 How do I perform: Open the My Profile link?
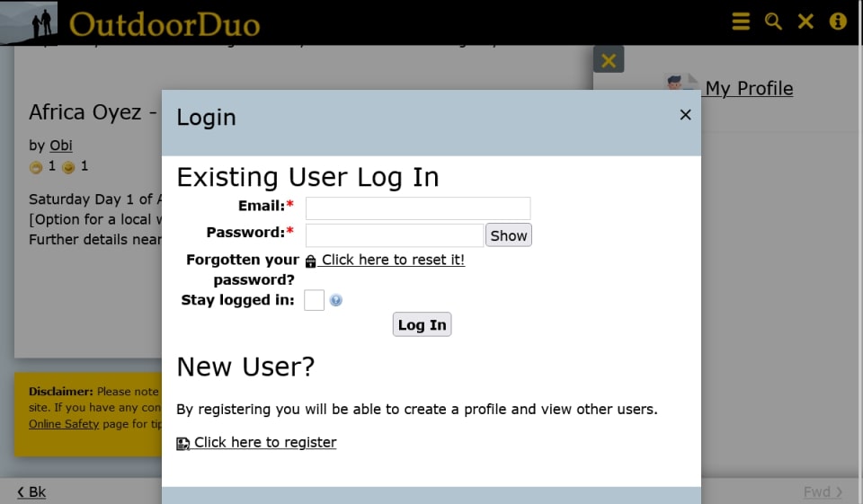pos(749,88)
